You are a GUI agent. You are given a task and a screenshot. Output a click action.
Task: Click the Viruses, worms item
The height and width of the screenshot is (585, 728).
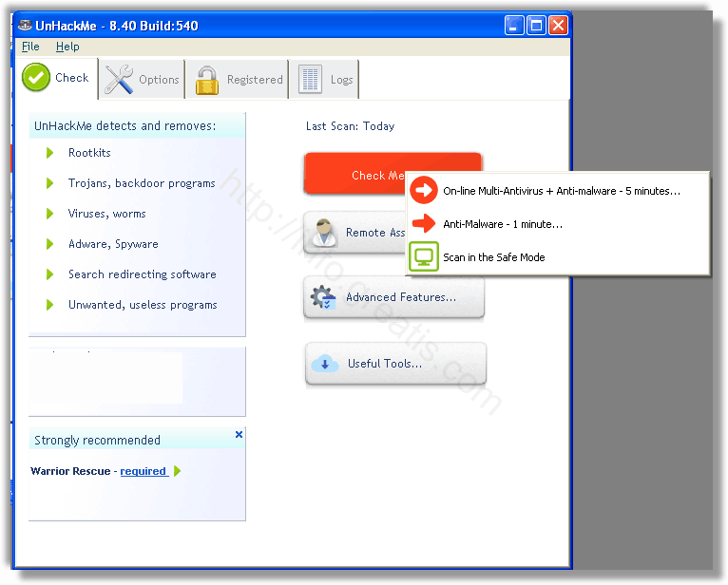point(106,214)
